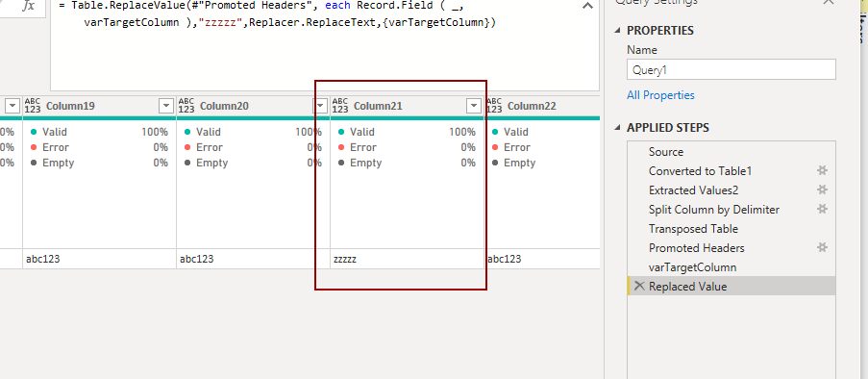The height and width of the screenshot is (379, 868).
Task: Click zzzzz cell under Column21
Action: (x=407, y=259)
